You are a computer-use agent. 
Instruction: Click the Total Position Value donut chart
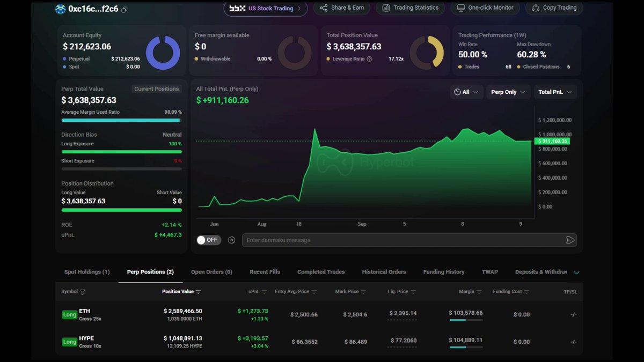pos(427,53)
